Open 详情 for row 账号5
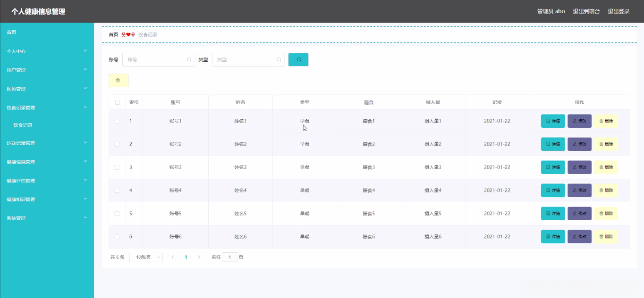Screen dimensions: 644x298 point(553,214)
